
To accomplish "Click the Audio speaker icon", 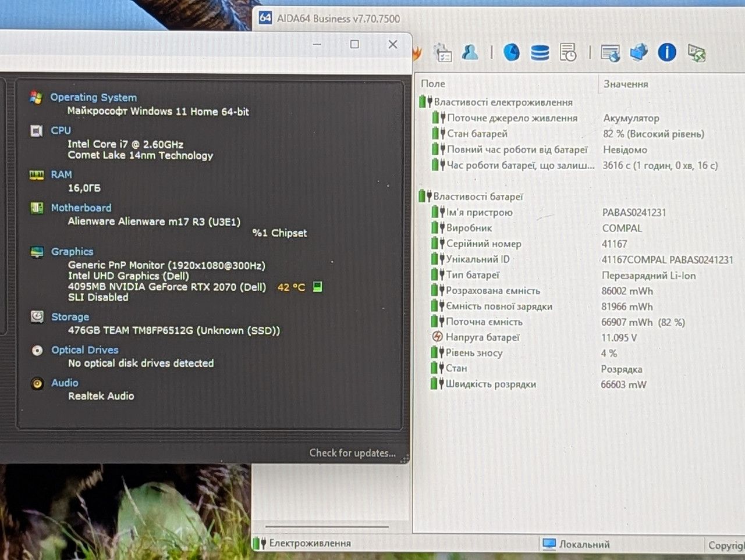I will pyautogui.click(x=37, y=383).
